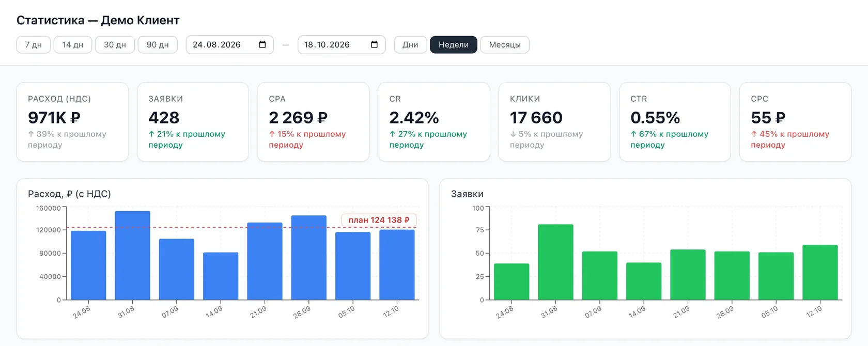Image resolution: width=868 pixels, height=346 pixels.
Task: Select the 7 дн period preset
Action: pyautogui.click(x=34, y=44)
